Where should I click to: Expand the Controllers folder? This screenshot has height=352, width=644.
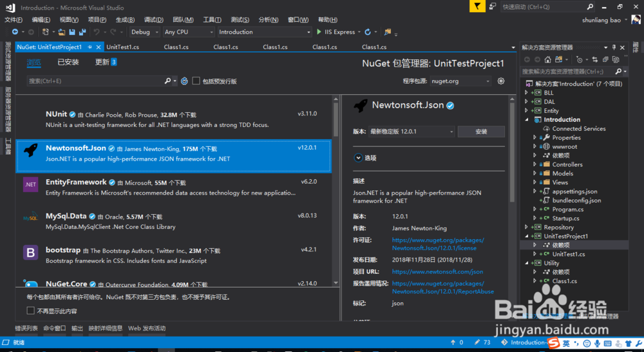point(535,164)
